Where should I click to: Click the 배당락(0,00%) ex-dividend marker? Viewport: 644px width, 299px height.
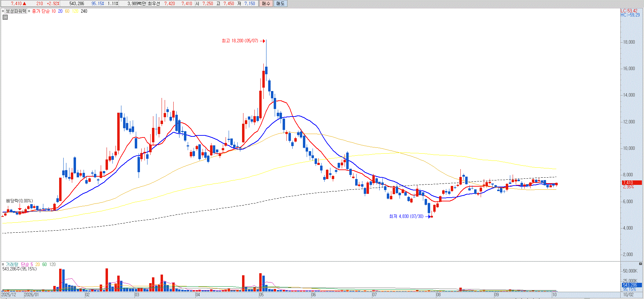pos(20,201)
